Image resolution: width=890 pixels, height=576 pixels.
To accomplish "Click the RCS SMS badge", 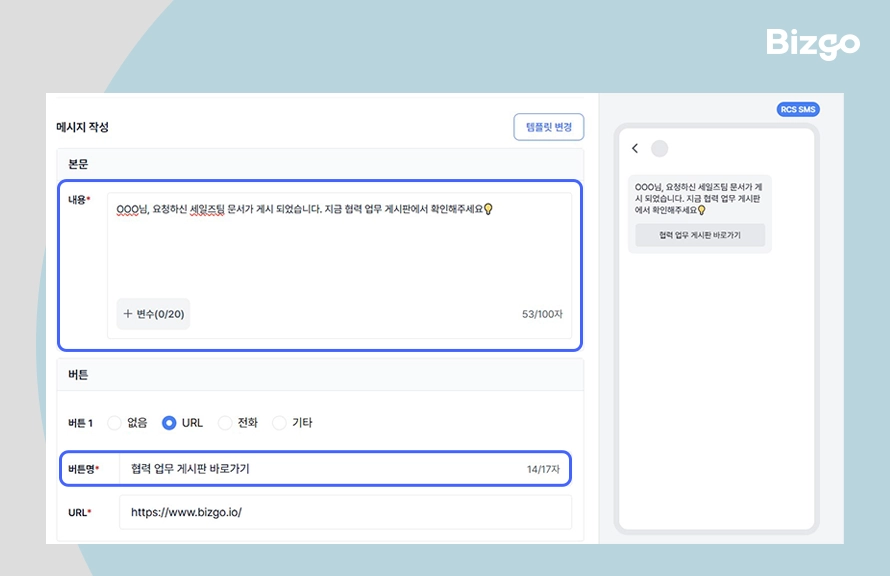I will [x=797, y=110].
